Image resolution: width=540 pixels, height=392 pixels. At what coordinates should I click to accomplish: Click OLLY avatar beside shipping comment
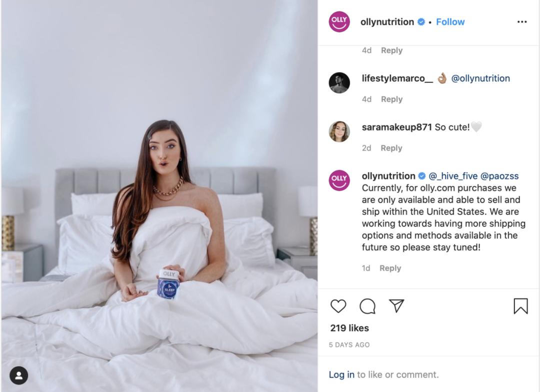tap(339, 180)
